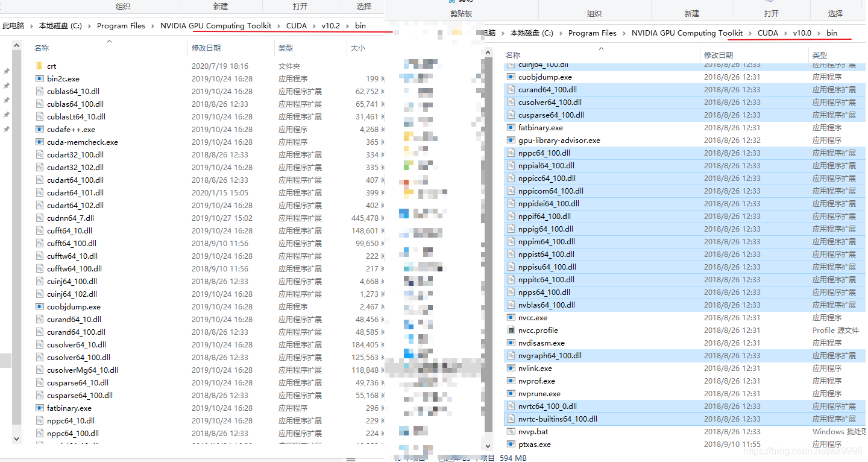This screenshot has height=462, width=868.
Task: Click the down arrow of v10.0 window's navigation scrollbar
Action: coord(488,446)
